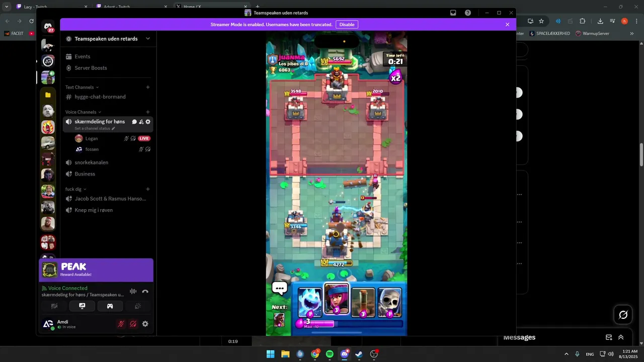The image size is (644, 362).
Task: Start an Activity with controller icon
Action: coord(110,306)
